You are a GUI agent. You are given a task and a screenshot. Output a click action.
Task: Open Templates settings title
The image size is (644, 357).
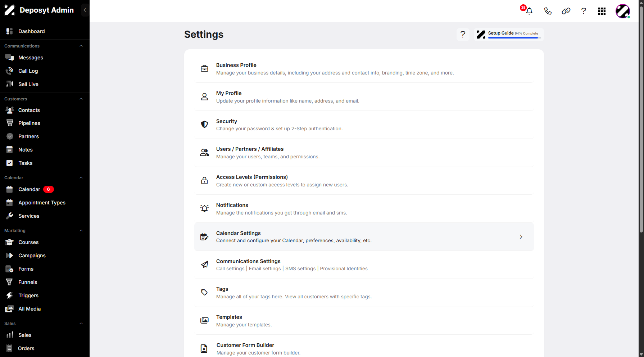[x=229, y=317]
